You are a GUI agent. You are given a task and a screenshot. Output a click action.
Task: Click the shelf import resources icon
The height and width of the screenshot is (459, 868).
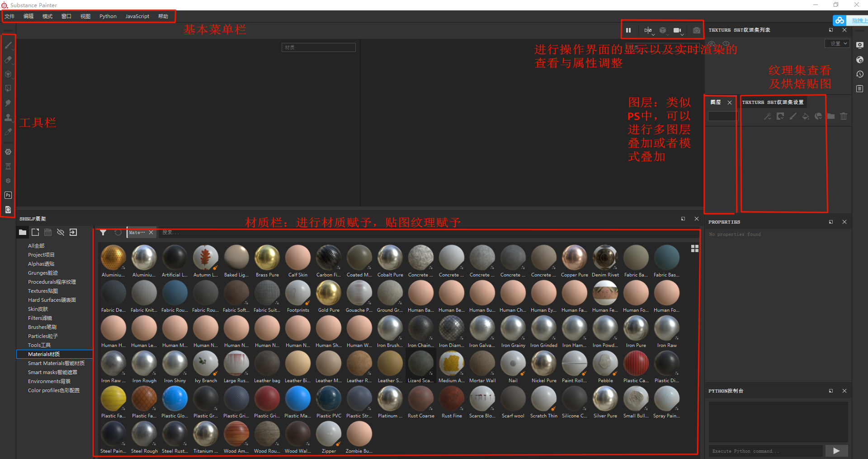[73, 232]
